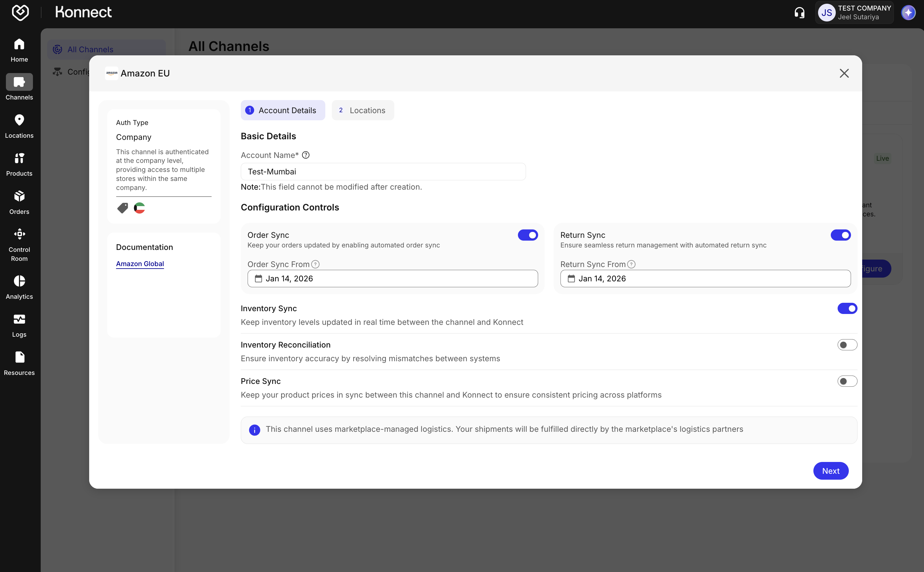Viewport: 924px width, 572px height.
Task: Disable the Order Sync toggle
Action: tap(528, 235)
